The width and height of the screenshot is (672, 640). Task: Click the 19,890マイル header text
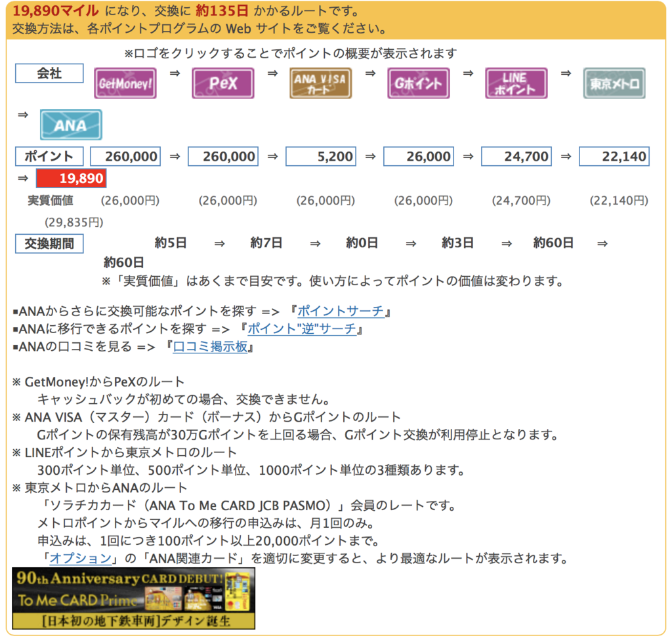click(x=56, y=10)
